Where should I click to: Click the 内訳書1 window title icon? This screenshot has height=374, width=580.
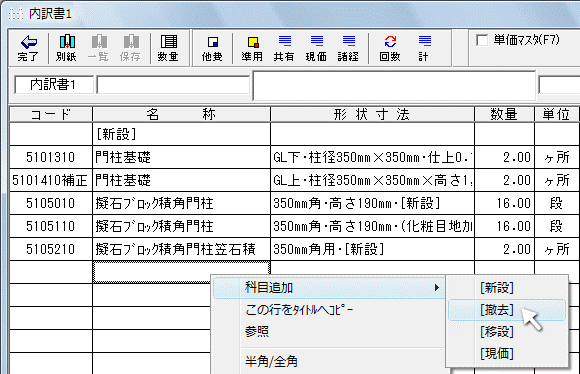click(16, 14)
